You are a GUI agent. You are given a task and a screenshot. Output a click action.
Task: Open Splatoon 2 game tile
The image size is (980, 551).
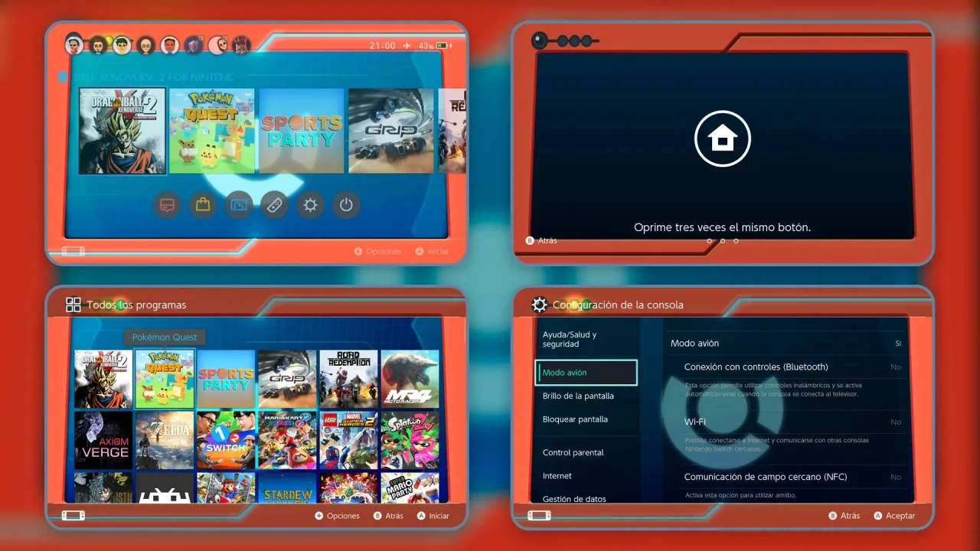[410, 440]
